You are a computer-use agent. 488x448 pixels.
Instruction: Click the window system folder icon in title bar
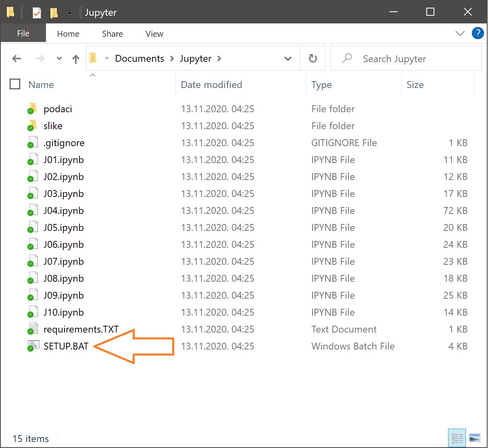[x=10, y=13]
